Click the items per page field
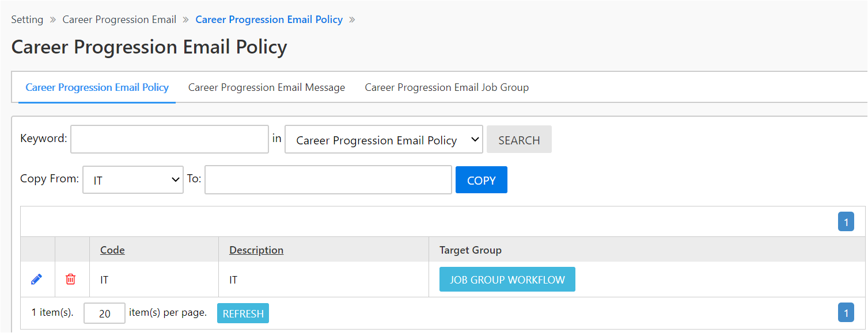 pyautogui.click(x=104, y=313)
